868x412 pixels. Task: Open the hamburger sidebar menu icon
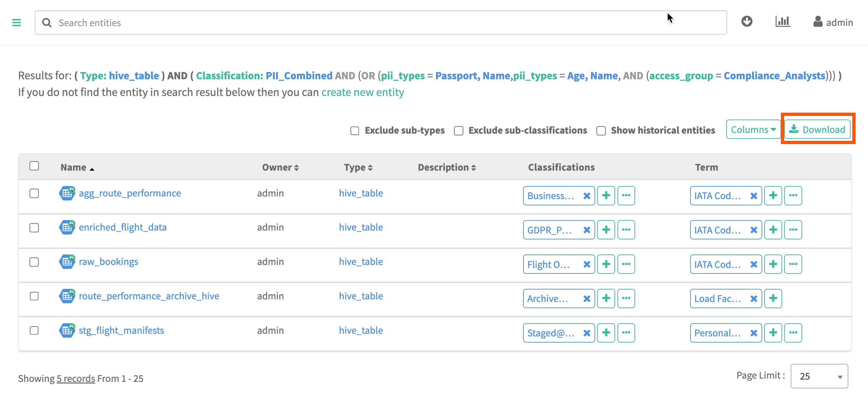[16, 23]
